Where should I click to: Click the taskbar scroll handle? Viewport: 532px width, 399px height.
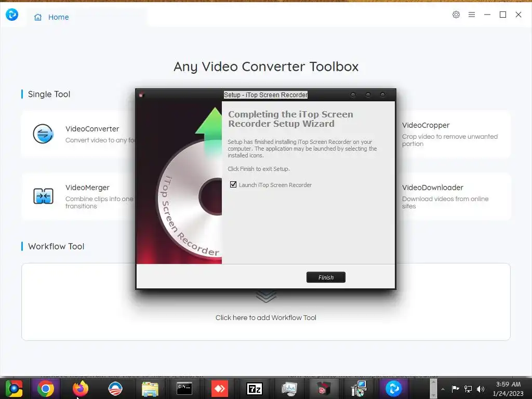point(433,389)
